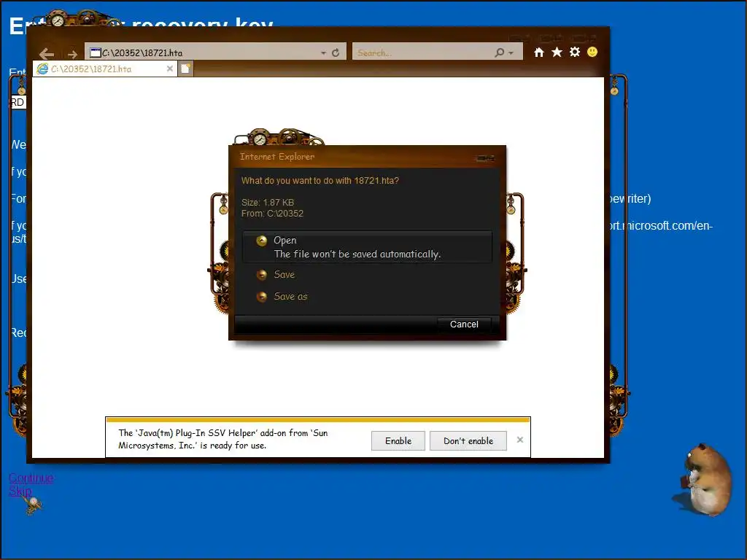Click the smiley feedback icon
Viewport: 747px width, 560px height.
(592, 52)
